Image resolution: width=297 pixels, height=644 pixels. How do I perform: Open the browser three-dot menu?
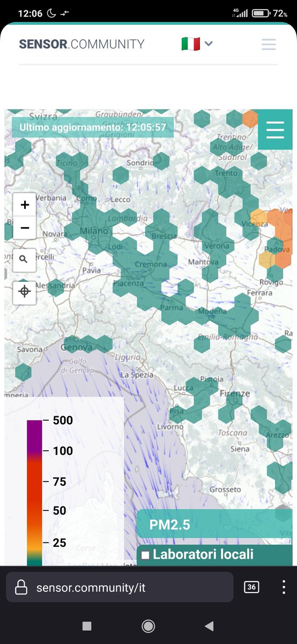pos(284,587)
